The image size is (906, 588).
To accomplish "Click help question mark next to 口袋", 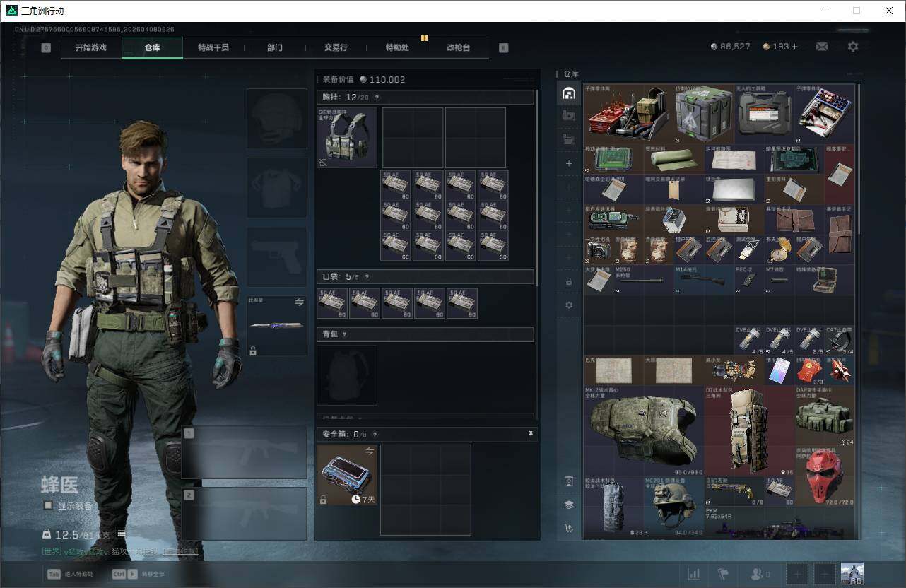I will 367,277.
